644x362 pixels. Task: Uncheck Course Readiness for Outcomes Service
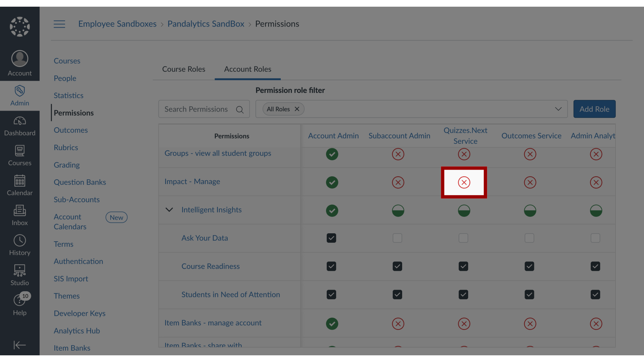pyautogui.click(x=530, y=266)
